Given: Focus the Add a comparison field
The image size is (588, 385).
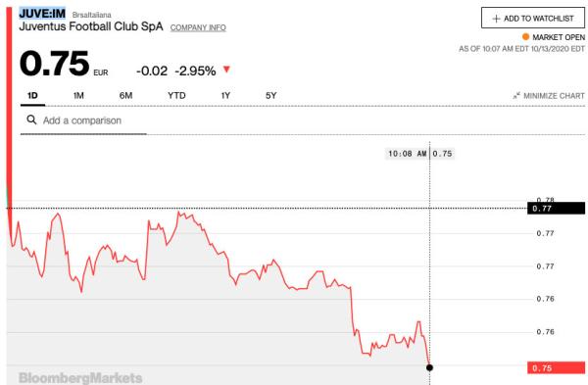Looking at the screenshot, I should (x=83, y=120).
